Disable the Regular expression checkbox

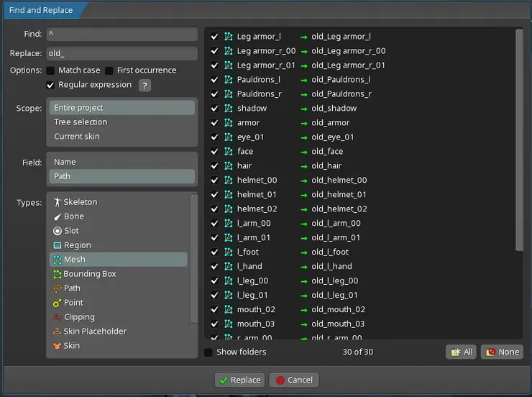point(50,85)
